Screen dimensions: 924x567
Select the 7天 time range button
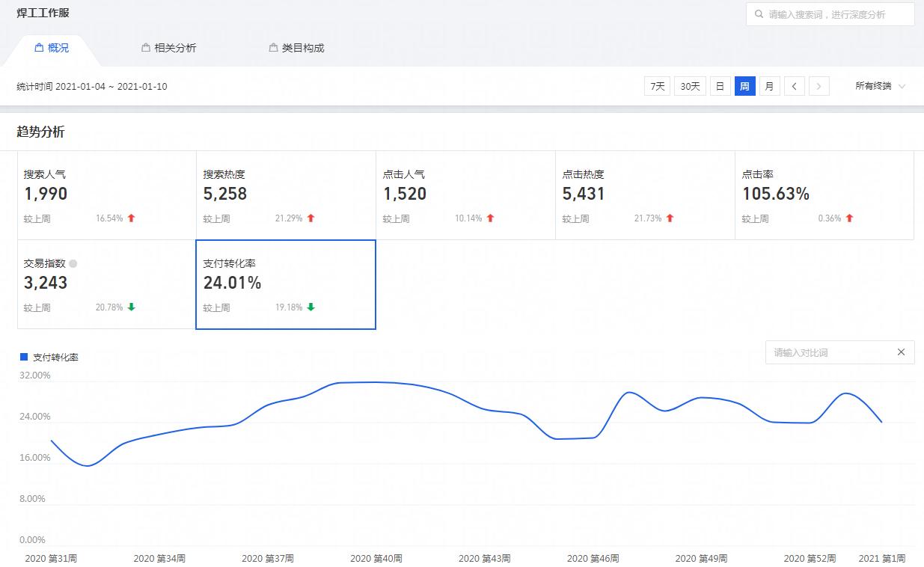coord(657,86)
